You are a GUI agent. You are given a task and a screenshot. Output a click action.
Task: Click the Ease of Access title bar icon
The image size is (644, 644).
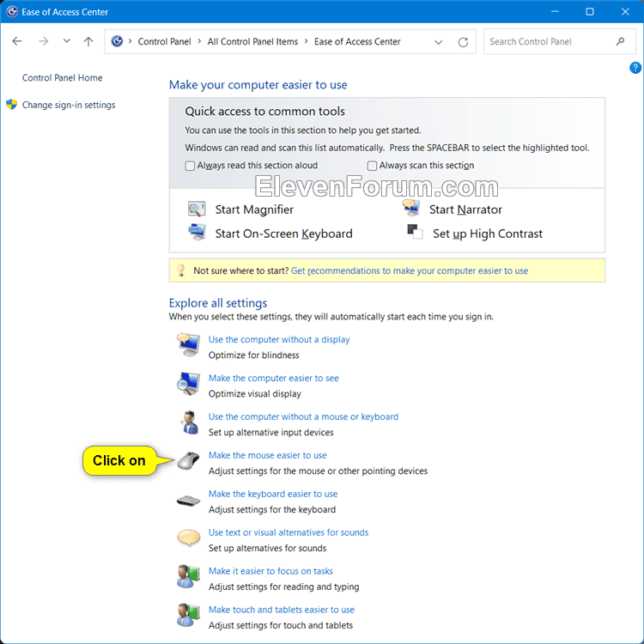(12, 11)
